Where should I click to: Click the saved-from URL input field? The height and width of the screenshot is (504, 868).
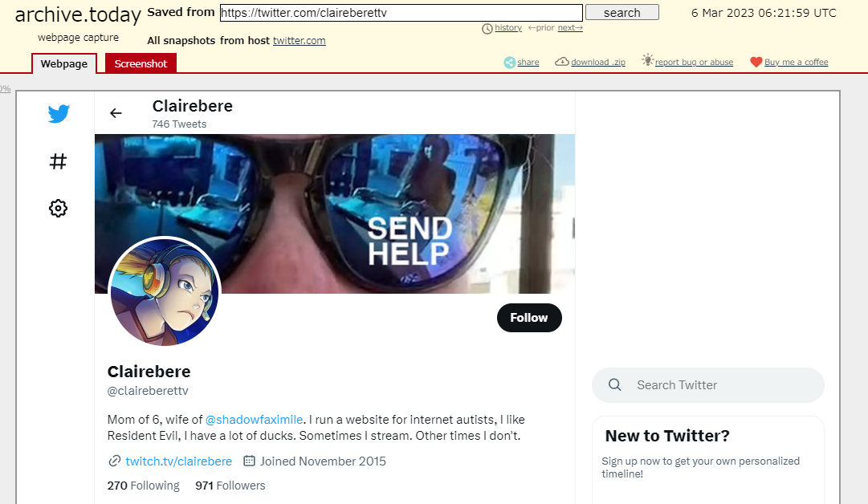pyautogui.click(x=401, y=13)
